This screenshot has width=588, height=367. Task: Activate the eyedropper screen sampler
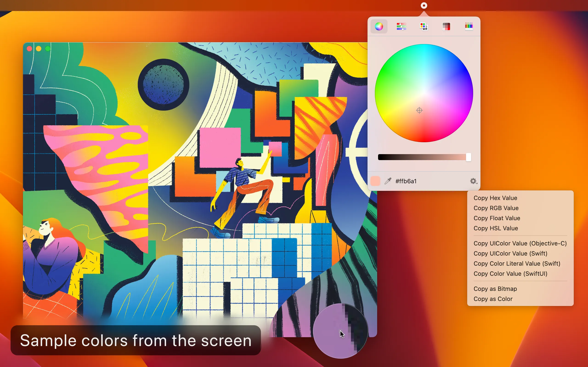point(388,181)
